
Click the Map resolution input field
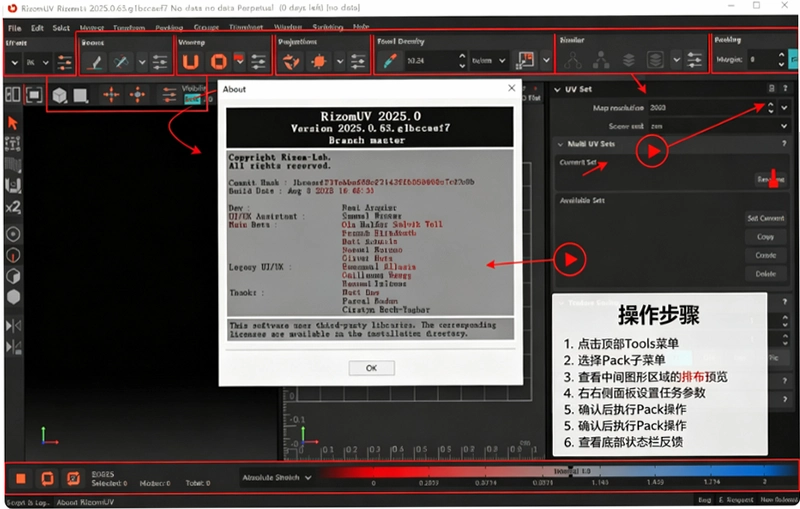click(707, 108)
